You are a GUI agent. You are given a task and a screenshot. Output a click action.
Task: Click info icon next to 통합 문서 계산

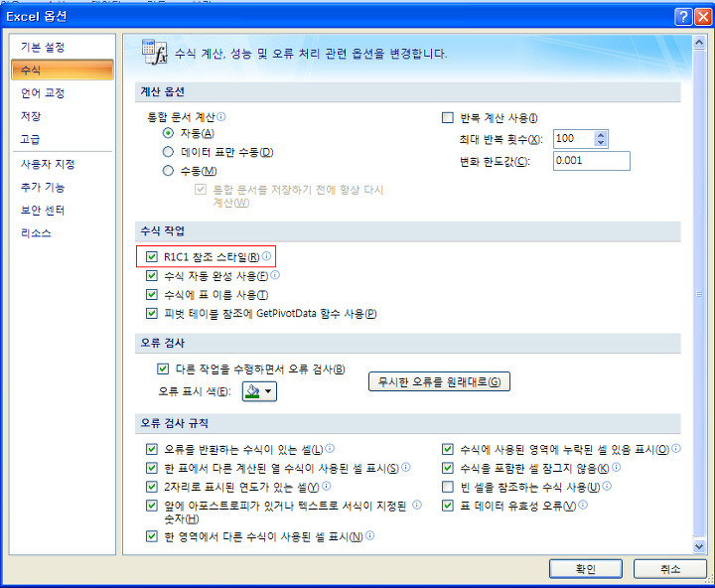click(221, 116)
